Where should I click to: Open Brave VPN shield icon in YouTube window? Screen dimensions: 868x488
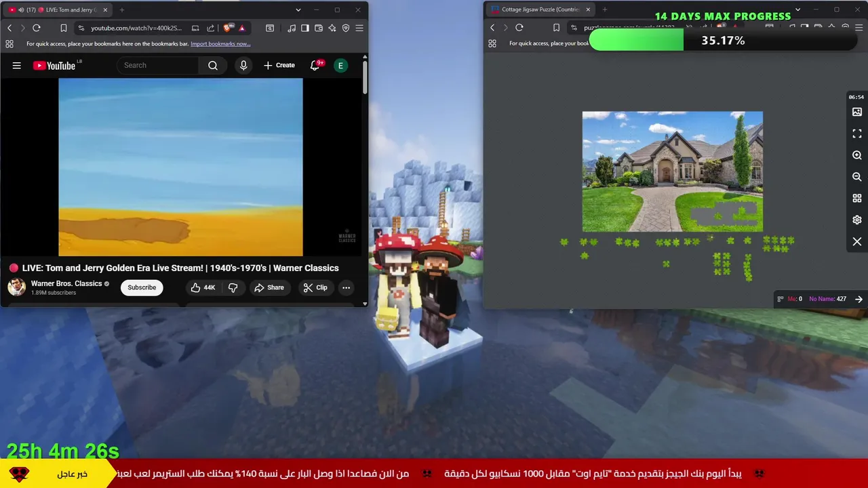click(x=346, y=28)
